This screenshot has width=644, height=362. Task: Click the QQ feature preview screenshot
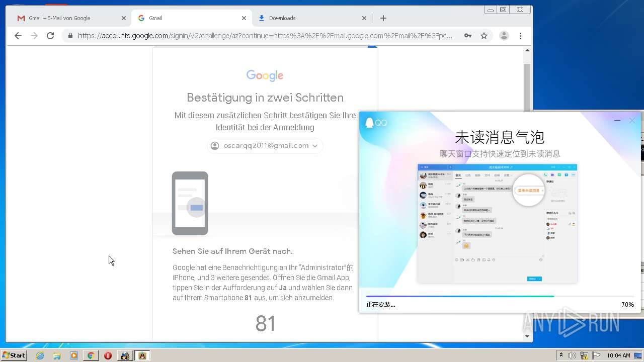(498, 223)
